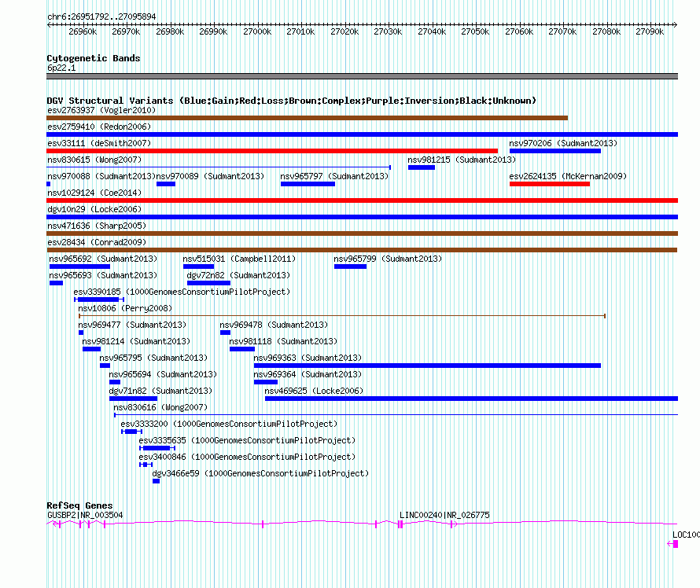Open the GUSBP2|NR_003504 gene label
700x588 pixels.
85,515
